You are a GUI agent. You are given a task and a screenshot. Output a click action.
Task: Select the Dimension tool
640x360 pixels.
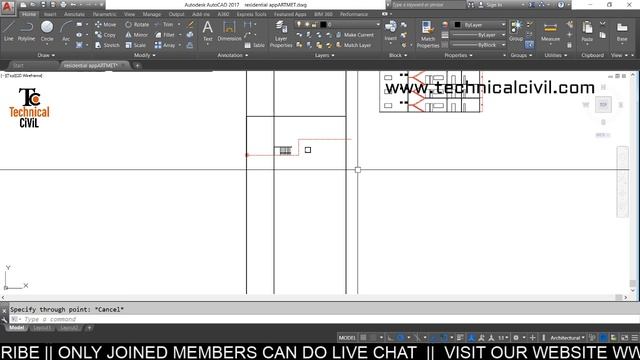(x=229, y=31)
